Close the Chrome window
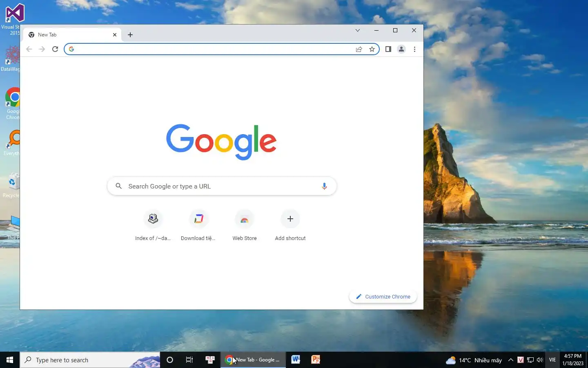 414,30
